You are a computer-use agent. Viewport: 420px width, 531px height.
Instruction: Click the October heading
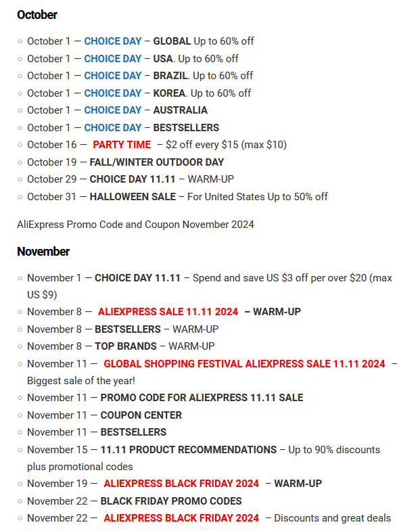[x=37, y=15]
